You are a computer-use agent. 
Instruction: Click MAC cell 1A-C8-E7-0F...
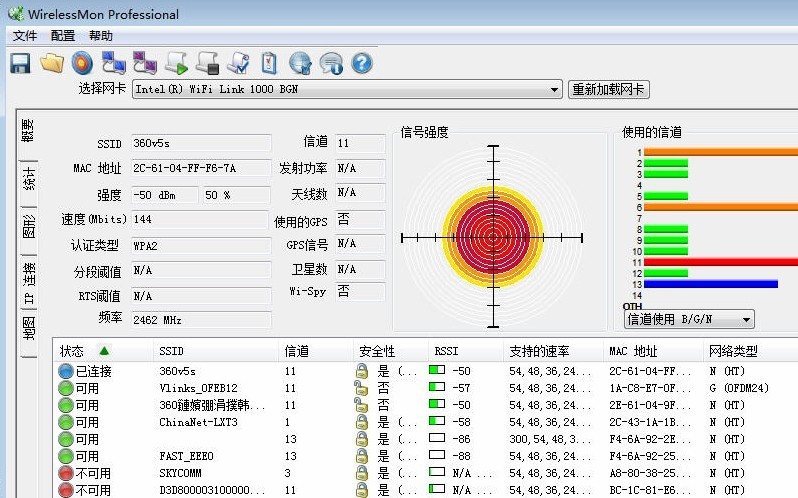(650, 388)
